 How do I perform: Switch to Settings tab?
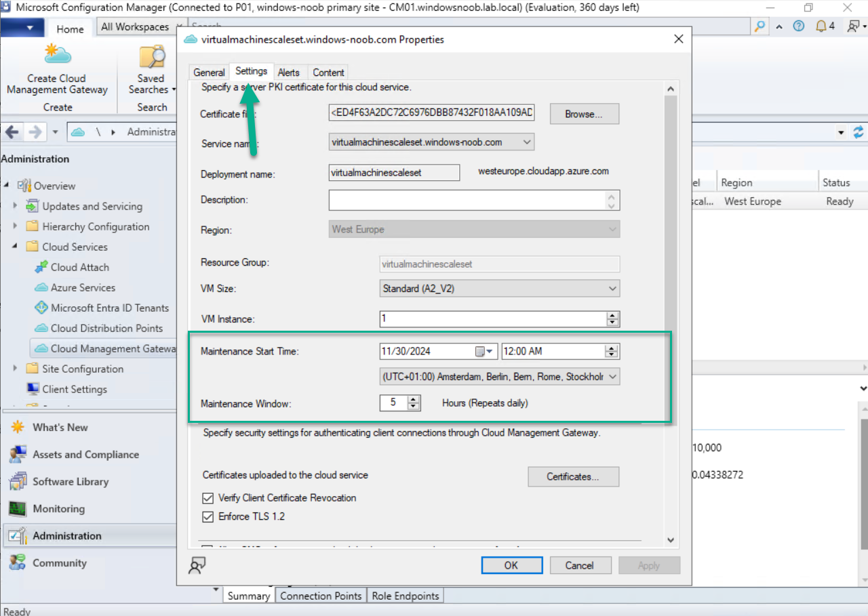[251, 71]
